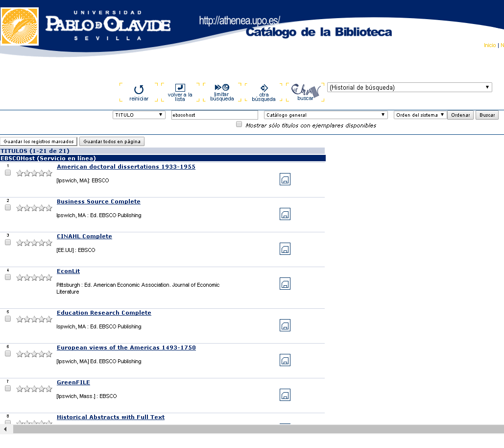Rate European views of the Americas with stars
Viewport: 504px width, 448px height.
[34, 354]
